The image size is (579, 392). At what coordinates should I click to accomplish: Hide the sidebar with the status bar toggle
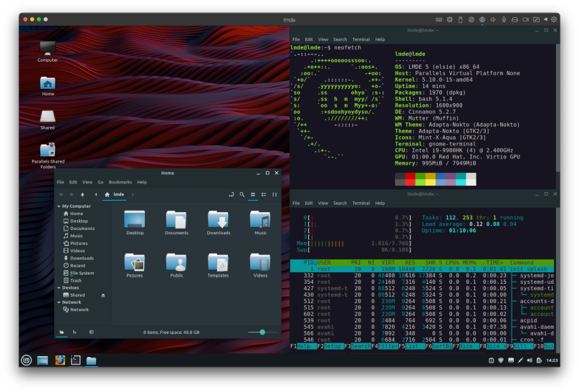click(91, 333)
